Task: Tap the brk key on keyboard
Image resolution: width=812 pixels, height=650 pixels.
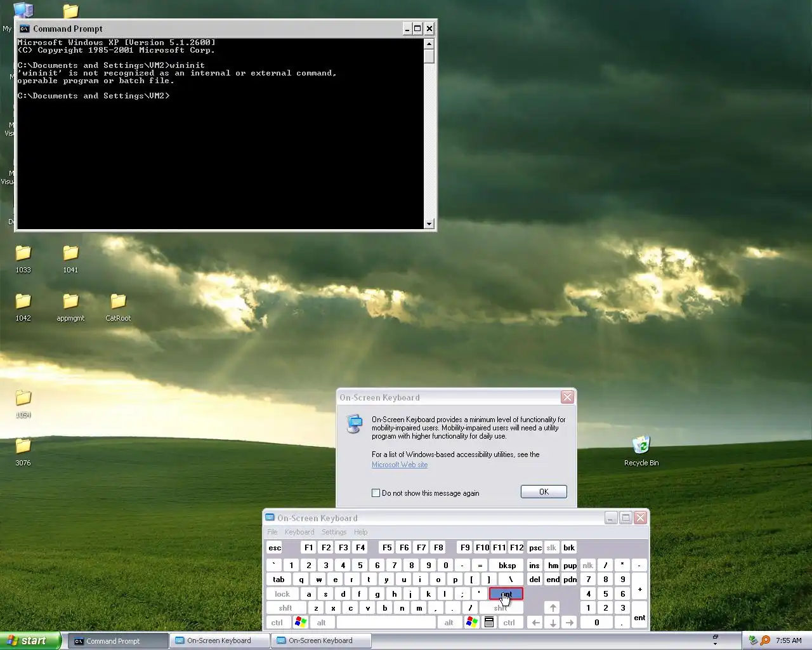Action: point(569,548)
